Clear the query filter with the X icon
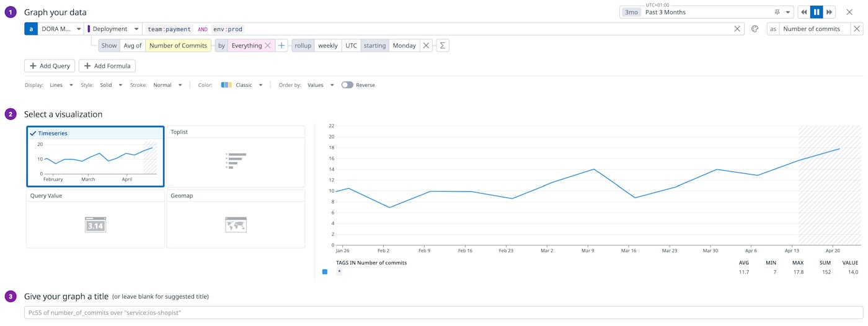 point(737,29)
